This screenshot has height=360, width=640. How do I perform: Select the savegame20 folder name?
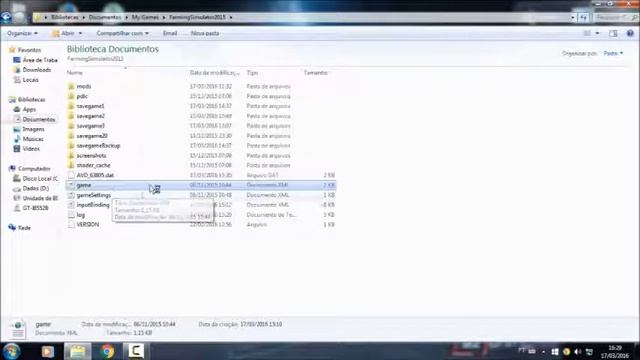[92, 136]
